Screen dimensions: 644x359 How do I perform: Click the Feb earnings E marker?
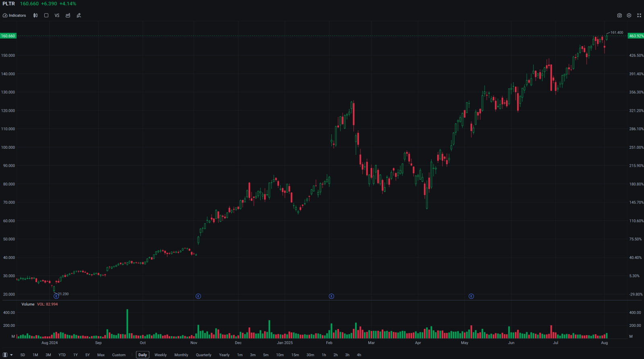[331, 296]
